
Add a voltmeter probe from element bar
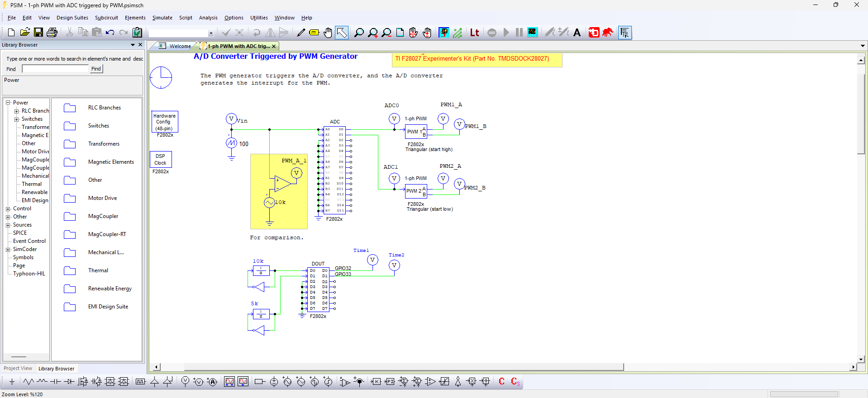click(x=185, y=382)
